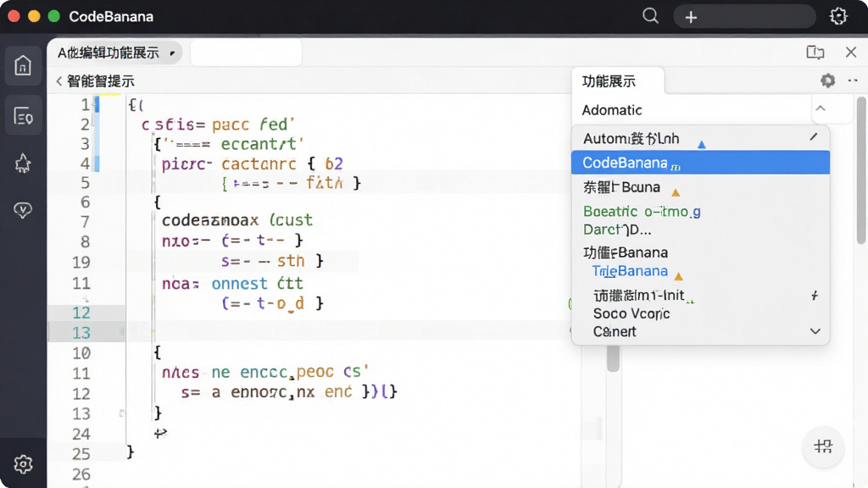
Task: Click the blue TrieBanana link
Action: [630, 271]
